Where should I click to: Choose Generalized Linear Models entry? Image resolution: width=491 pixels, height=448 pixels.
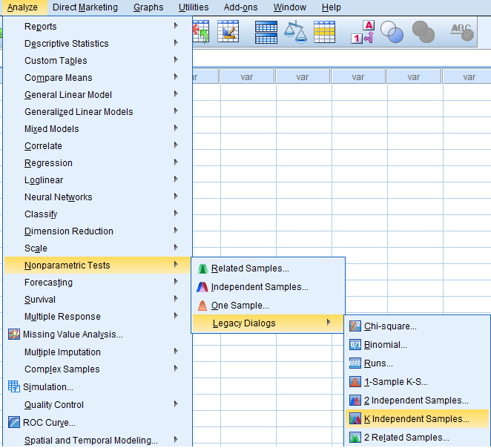98,112
